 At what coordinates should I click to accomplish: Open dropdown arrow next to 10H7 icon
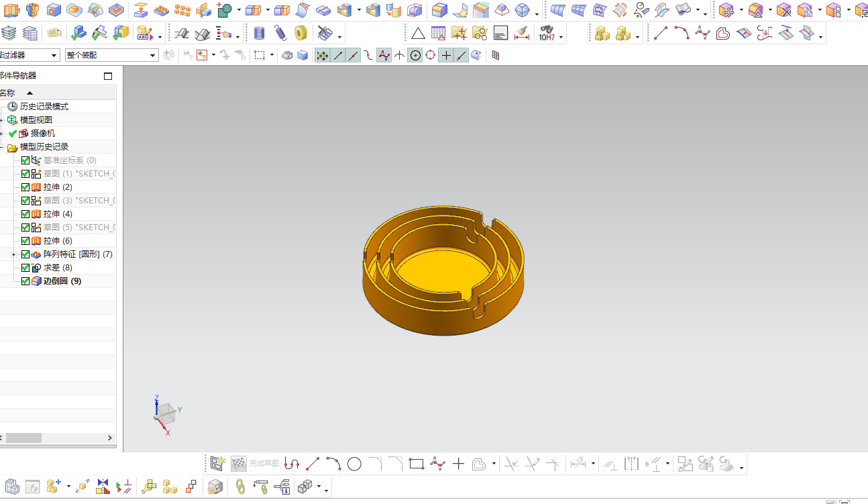[561, 36]
